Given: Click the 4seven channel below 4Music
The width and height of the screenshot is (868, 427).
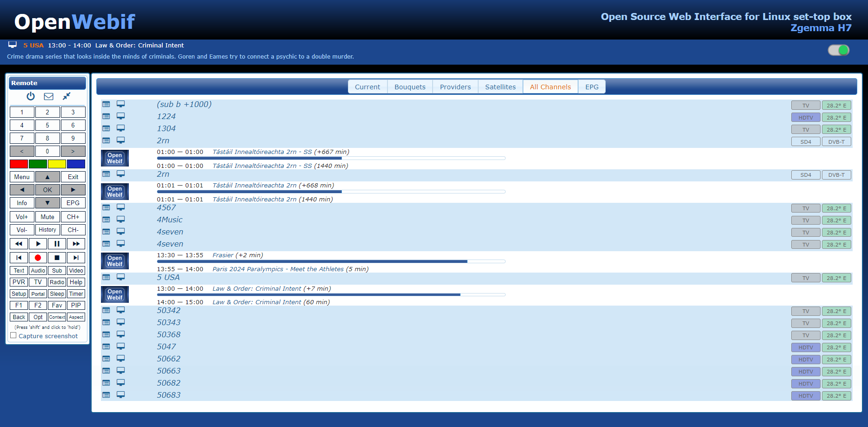Looking at the screenshot, I should (x=170, y=232).
